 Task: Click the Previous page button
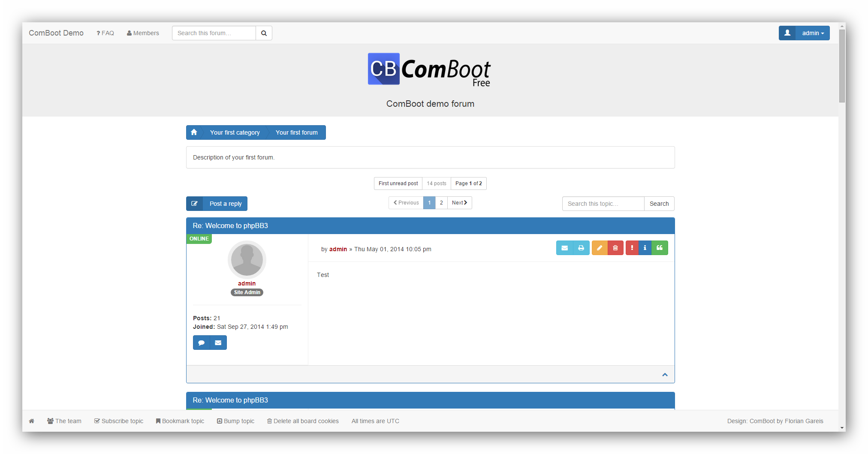tap(406, 203)
